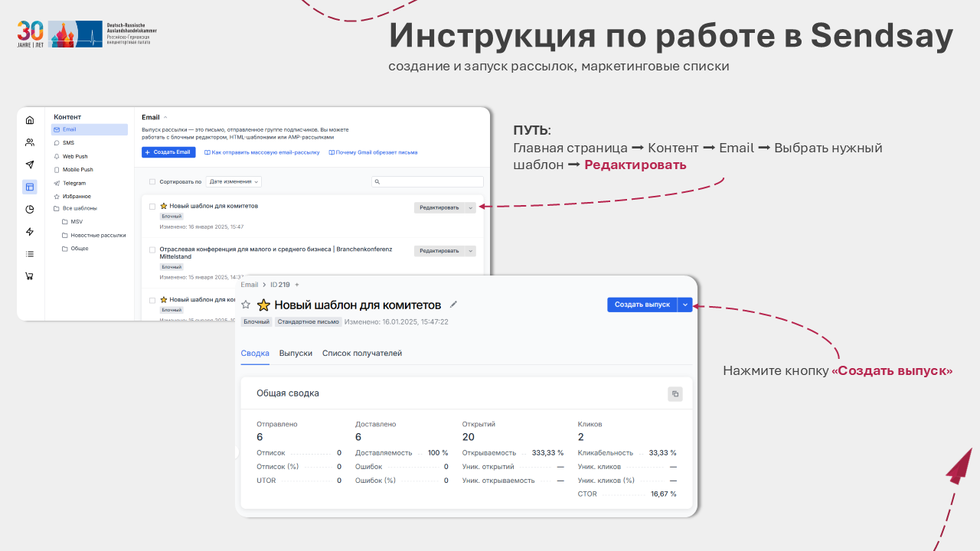Click Email in the ID 219 breadcrumb
This screenshot has width=980, height=551.
249,285
